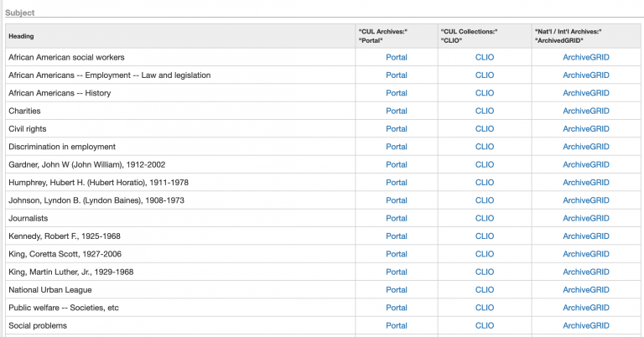Open ArchiveGRID link for Johnson, Lyndon B.
The image size is (644, 337).
pos(586,200)
